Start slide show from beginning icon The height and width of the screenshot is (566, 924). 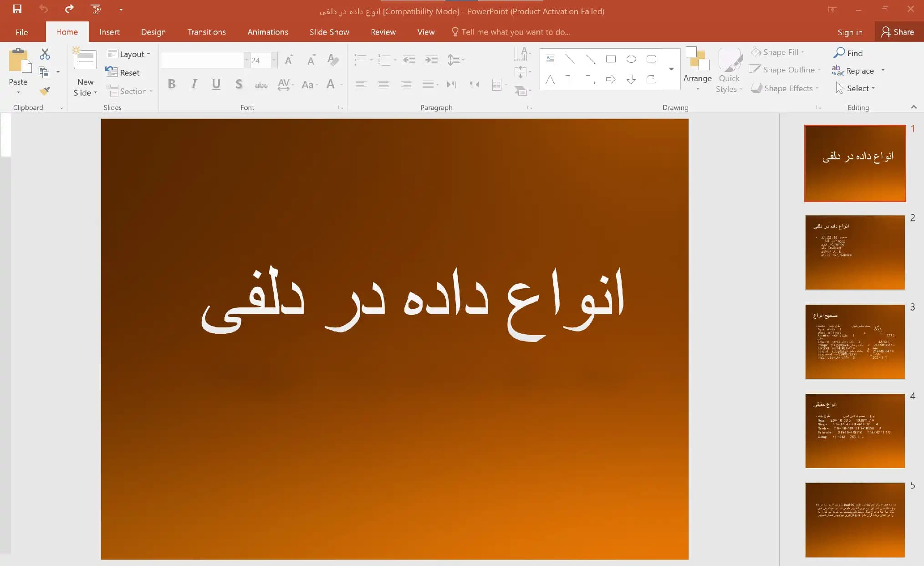pos(96,9)
